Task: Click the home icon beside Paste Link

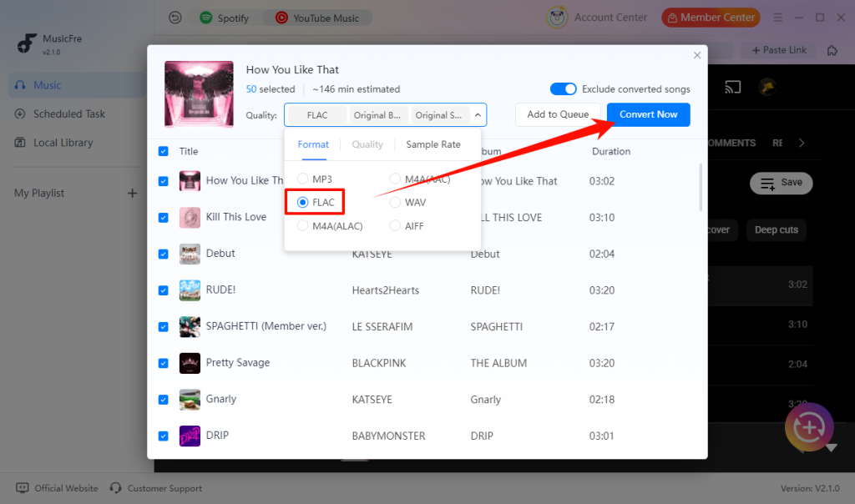Action: pyautogui.click(x=832, y=50)
